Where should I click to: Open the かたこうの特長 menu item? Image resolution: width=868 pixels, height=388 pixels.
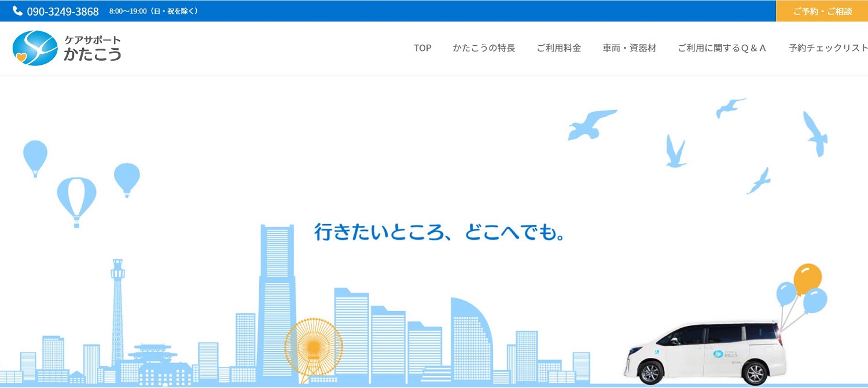[x=484, y=48]
